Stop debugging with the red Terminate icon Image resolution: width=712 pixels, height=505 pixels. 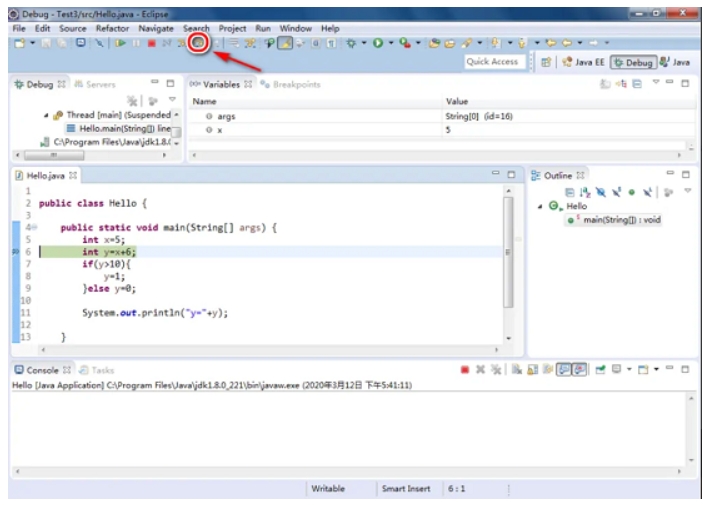coord(151,44)
